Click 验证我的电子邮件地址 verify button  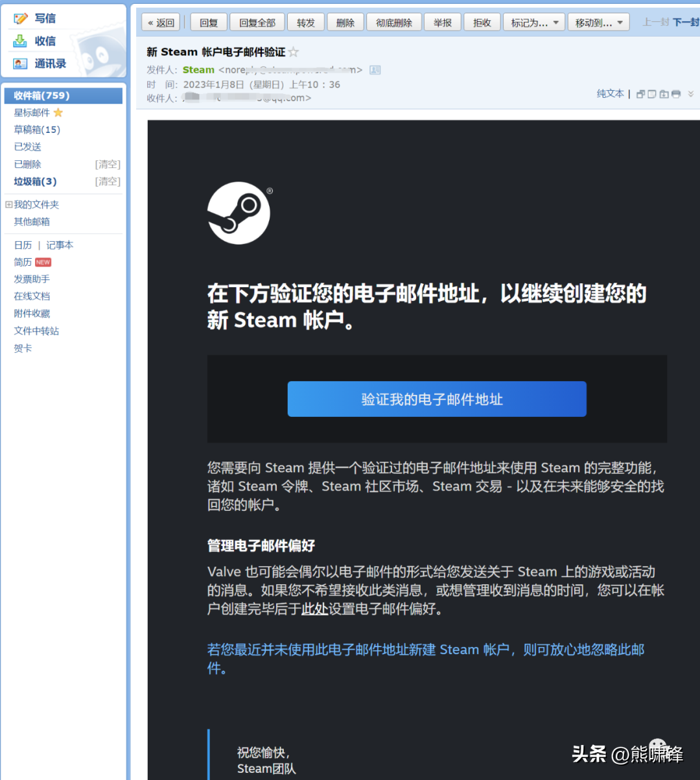coord(437,399)
